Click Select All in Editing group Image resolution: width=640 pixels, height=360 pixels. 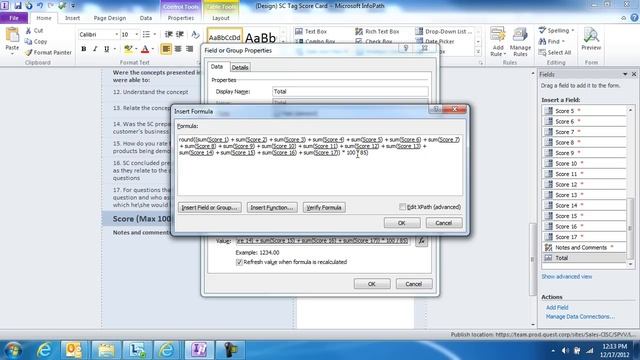point(555,52)
